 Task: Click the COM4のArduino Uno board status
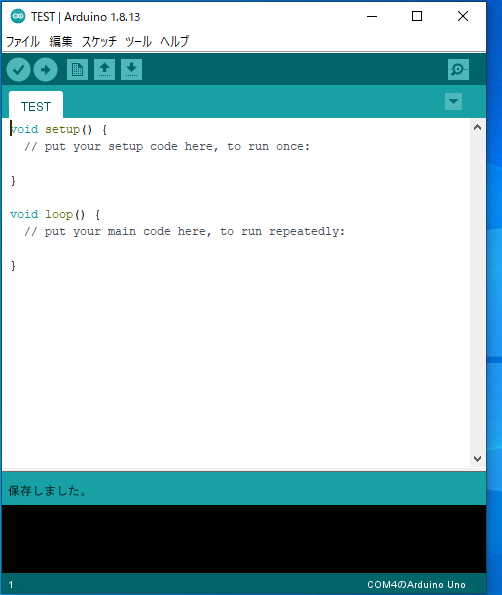click(416, 584)
